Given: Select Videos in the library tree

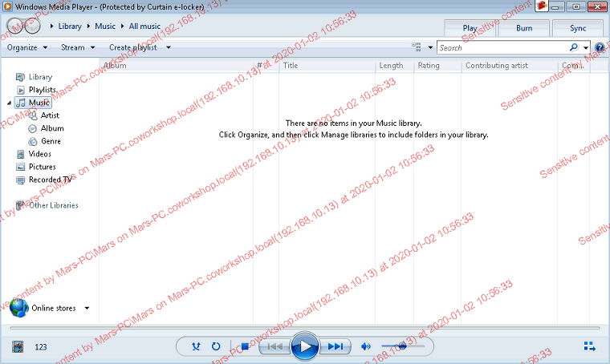Looking at the screenshot, I should pyautogui.click(x=39, y=154).
